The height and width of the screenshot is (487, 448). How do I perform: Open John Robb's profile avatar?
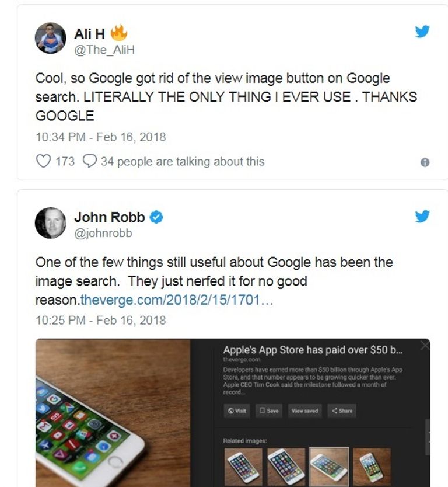click(x=50, y=222)
